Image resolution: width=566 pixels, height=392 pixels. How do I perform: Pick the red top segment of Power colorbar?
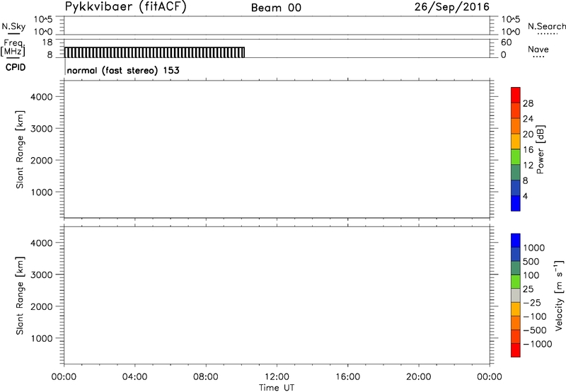tap(516, 95)
